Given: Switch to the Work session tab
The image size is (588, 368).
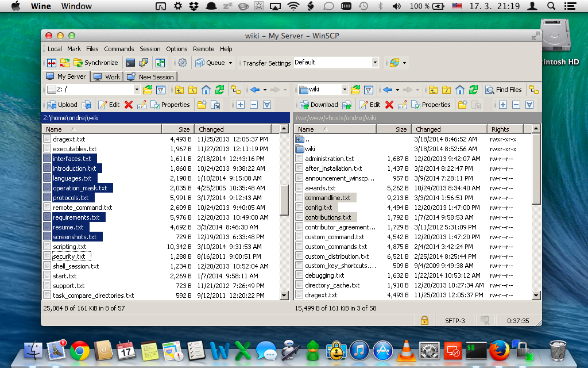Looking at the screenshot, I should tap(107, 76).
